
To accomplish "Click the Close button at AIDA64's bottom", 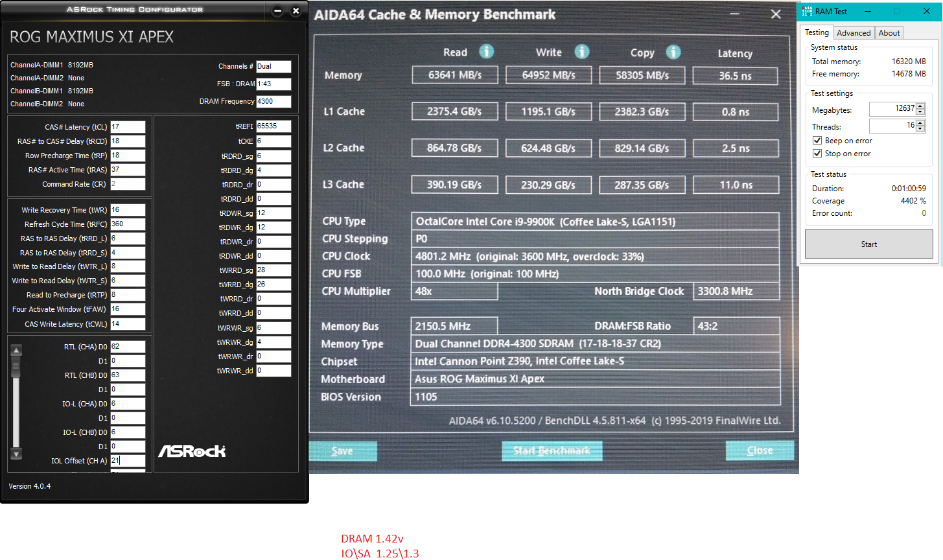I will 760,451.
